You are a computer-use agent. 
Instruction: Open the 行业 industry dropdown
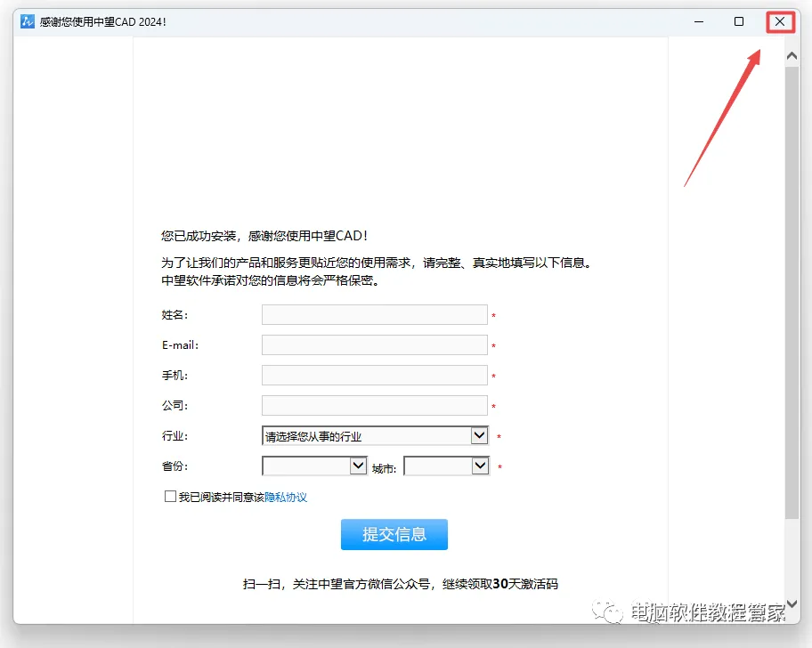pyautogui.click(x=375, y=436)
